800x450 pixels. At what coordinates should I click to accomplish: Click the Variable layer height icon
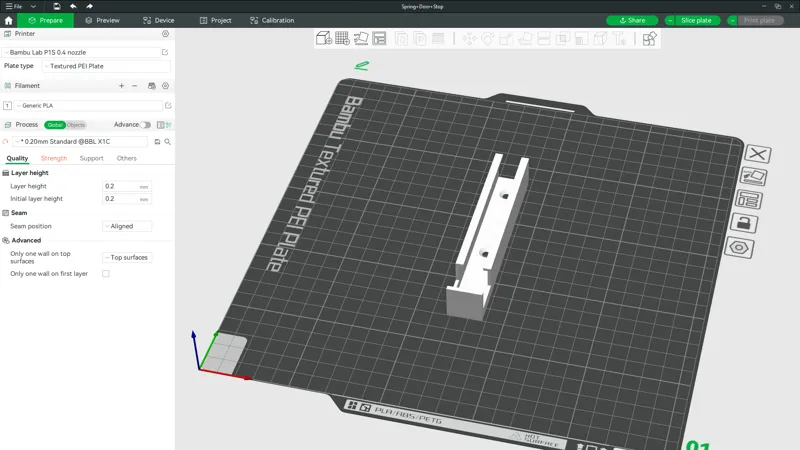click(x=438, y=39)
